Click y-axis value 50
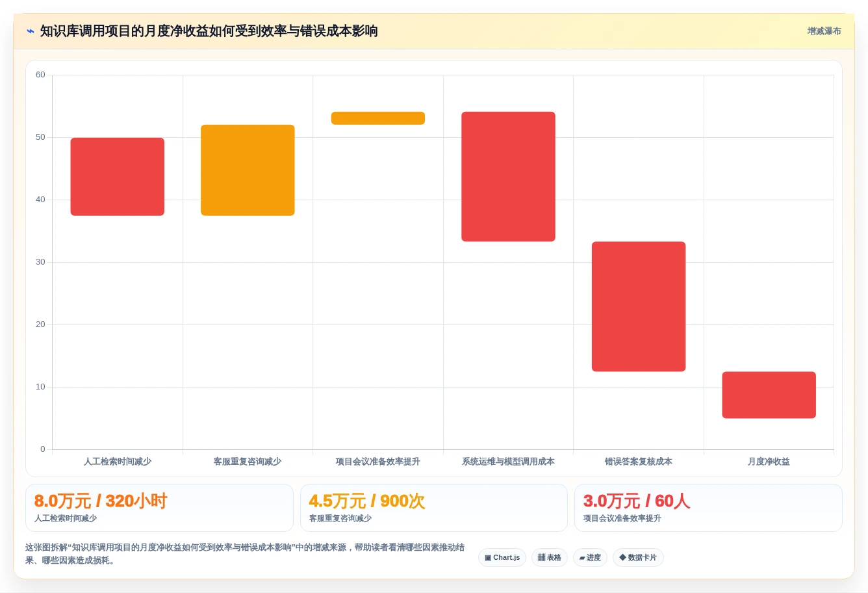Image resolution: width=868 pixels, height=593 pixels. pyautogui.click(x=40, y=137)
